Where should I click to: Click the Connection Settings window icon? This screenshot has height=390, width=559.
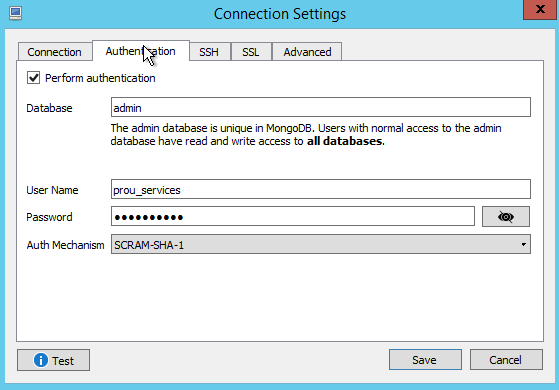(15, 14)
